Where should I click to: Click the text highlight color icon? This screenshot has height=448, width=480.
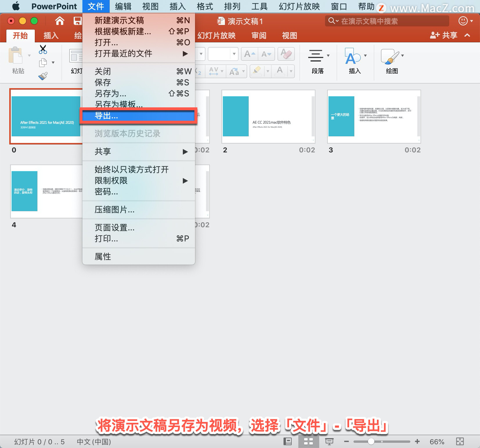click(257, 71)
